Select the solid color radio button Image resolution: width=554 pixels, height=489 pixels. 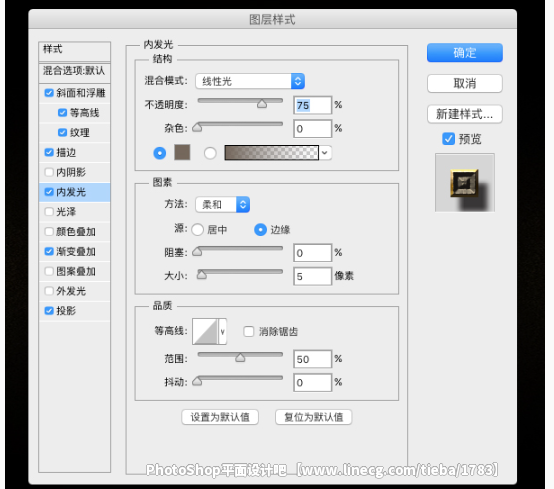160,153
